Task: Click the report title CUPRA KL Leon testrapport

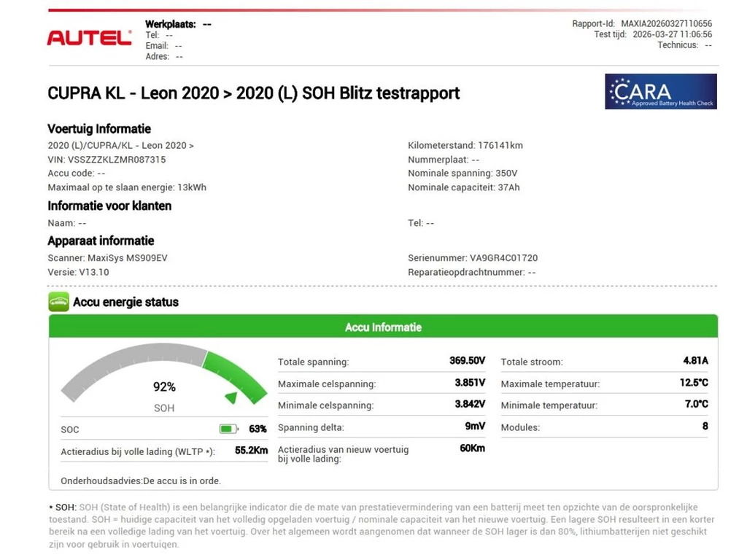Action: point(254,93)
